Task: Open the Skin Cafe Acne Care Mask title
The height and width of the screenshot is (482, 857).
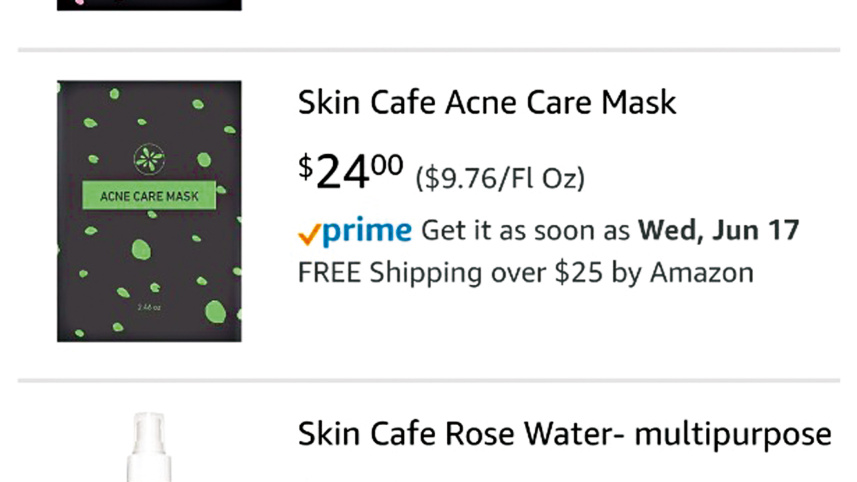Action: click(487, 102)
